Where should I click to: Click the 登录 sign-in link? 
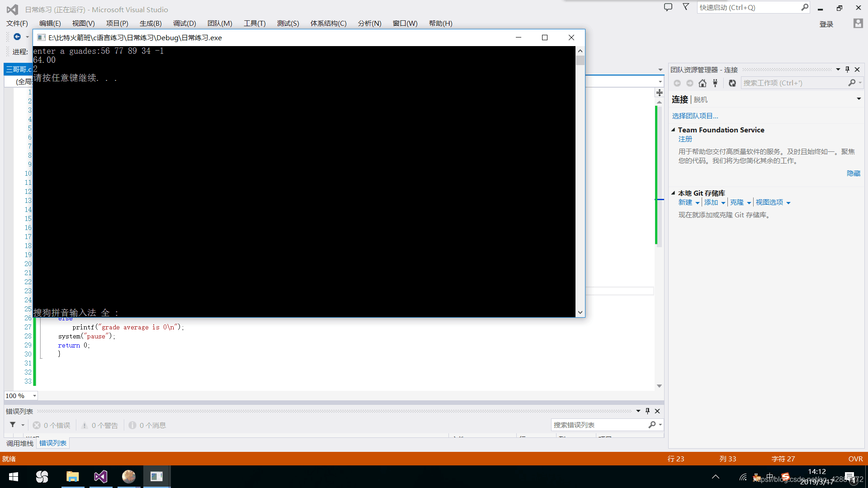click(826, 24)
